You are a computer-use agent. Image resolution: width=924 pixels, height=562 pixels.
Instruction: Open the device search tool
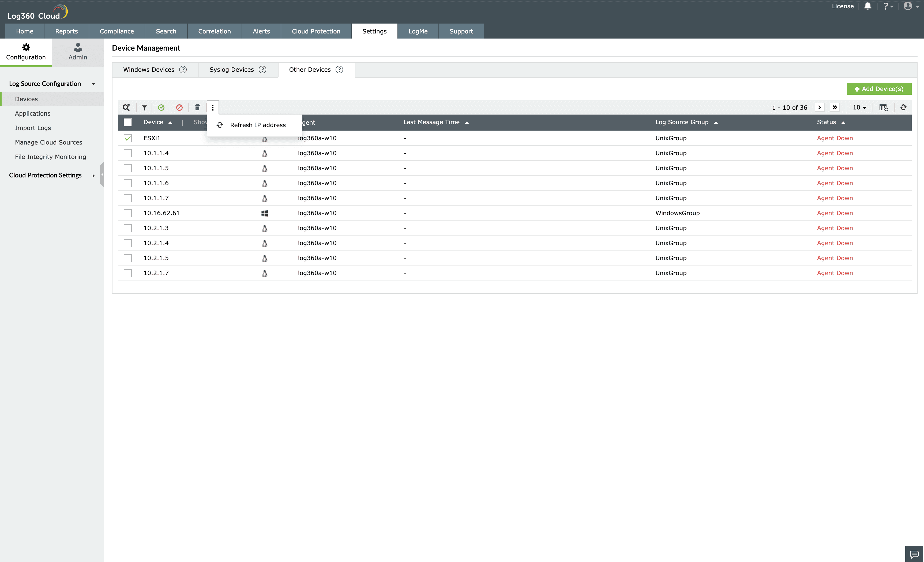coord(126,108)
